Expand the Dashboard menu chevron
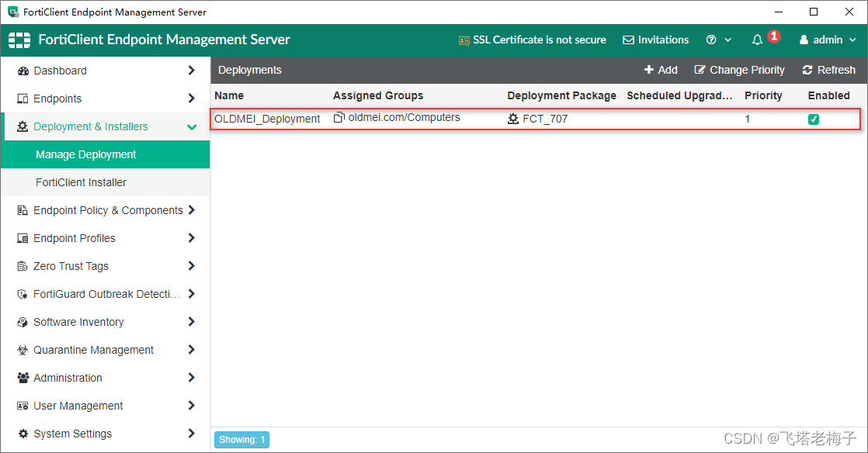Viewport: 868px width, 453px height. [192, 71]
